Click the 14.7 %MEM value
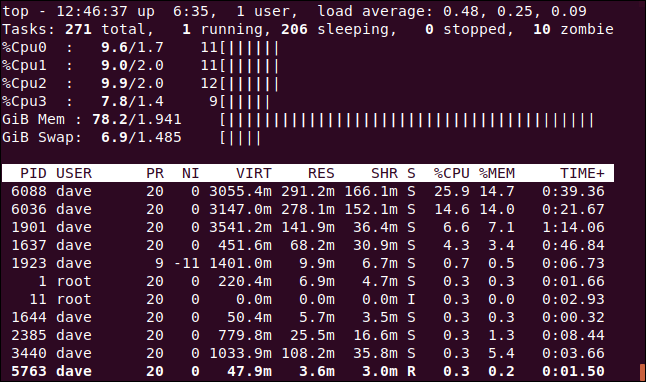This screenshot has height=382, width=646. 497,191
